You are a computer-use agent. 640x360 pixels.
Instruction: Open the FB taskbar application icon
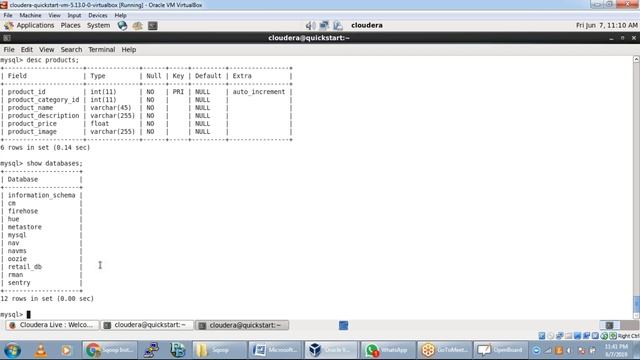[x=178, y=350]
